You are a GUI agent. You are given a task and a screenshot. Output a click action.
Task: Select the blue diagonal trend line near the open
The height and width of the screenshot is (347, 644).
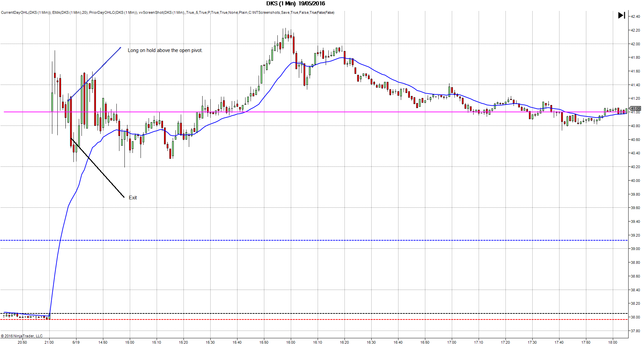pos(94,74)
